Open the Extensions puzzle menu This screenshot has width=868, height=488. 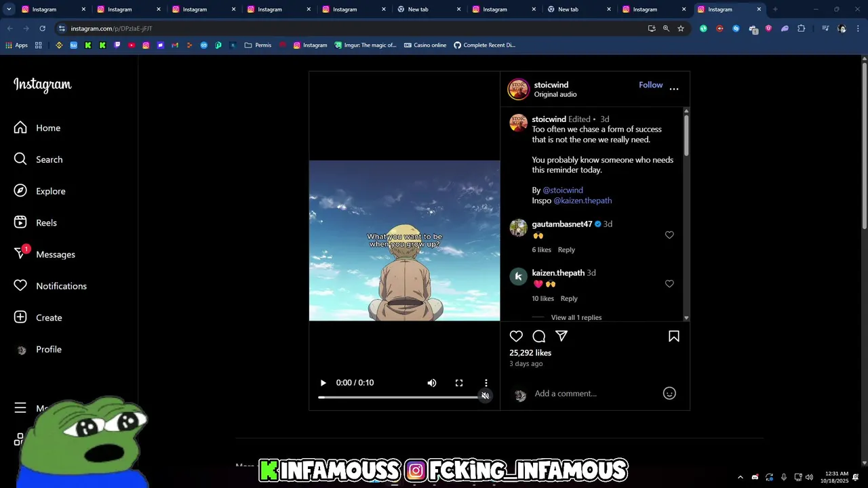coord(802,28)
